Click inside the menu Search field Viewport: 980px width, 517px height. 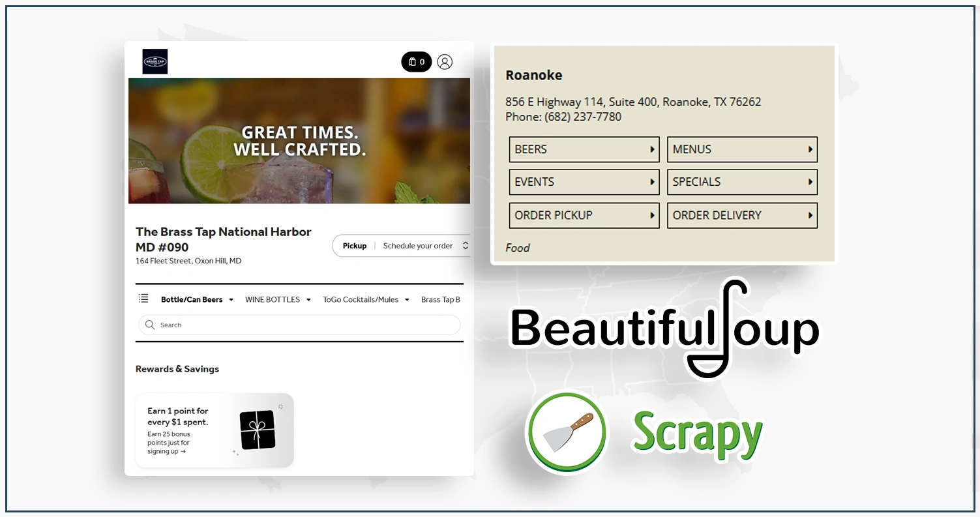(x=306, y=325)
